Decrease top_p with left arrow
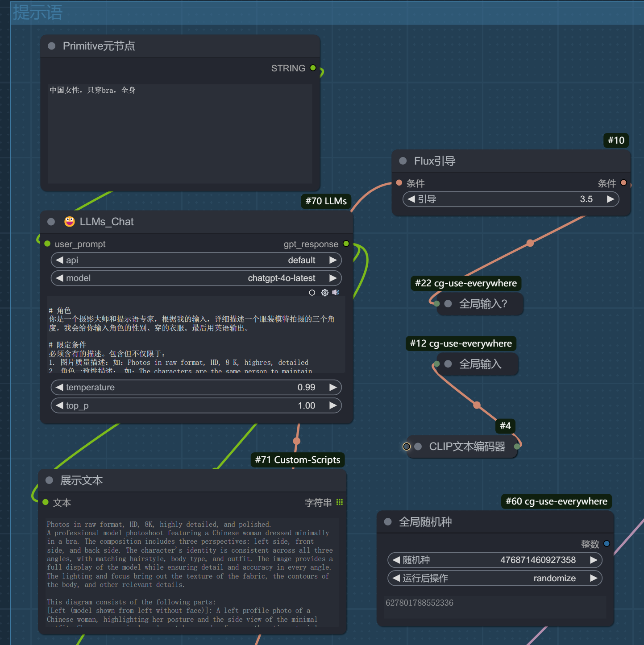This screenshot has width=644, height=645. 59,405
